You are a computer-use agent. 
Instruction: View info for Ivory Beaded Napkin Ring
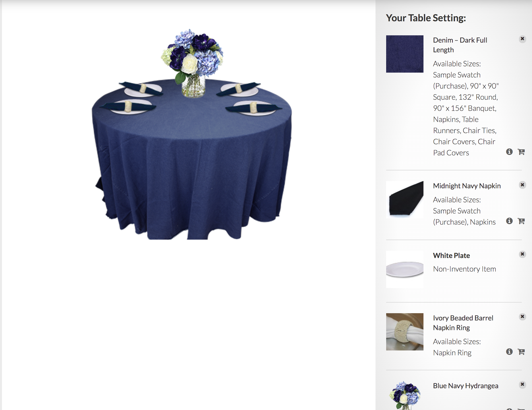[509, 352]
